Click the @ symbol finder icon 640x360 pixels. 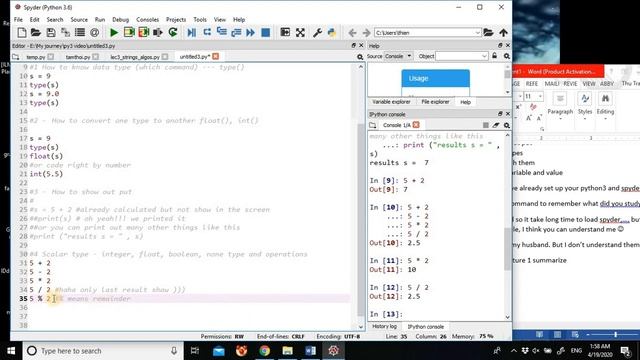(94, 33)
